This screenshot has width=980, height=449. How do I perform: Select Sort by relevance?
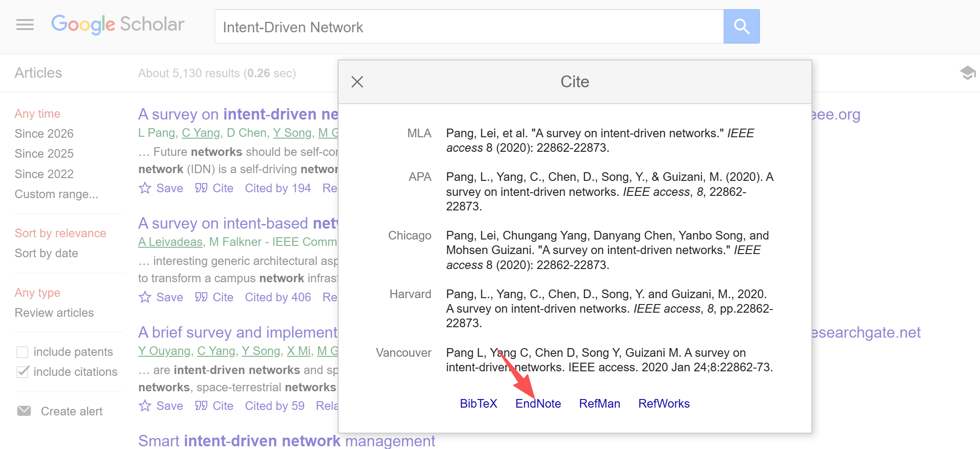click(x=60, y=233)
